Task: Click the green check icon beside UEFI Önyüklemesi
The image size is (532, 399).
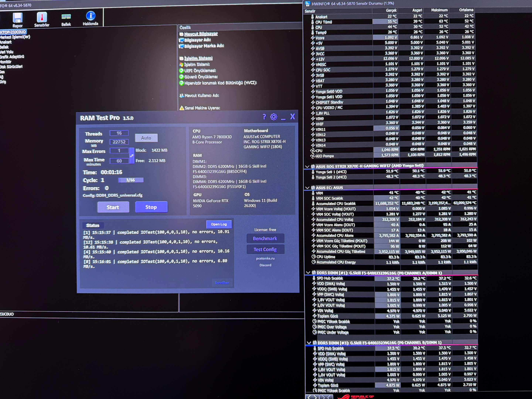Action: click(182, 71)
